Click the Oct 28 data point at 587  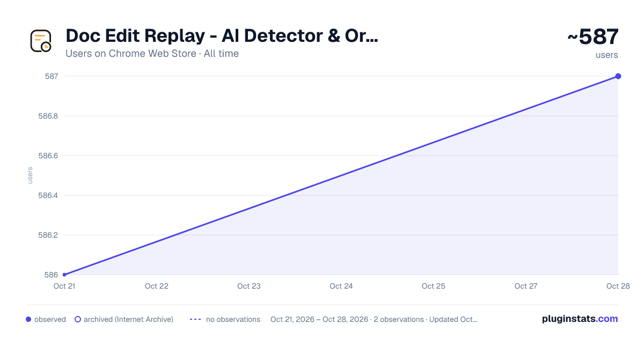point(618,76)
